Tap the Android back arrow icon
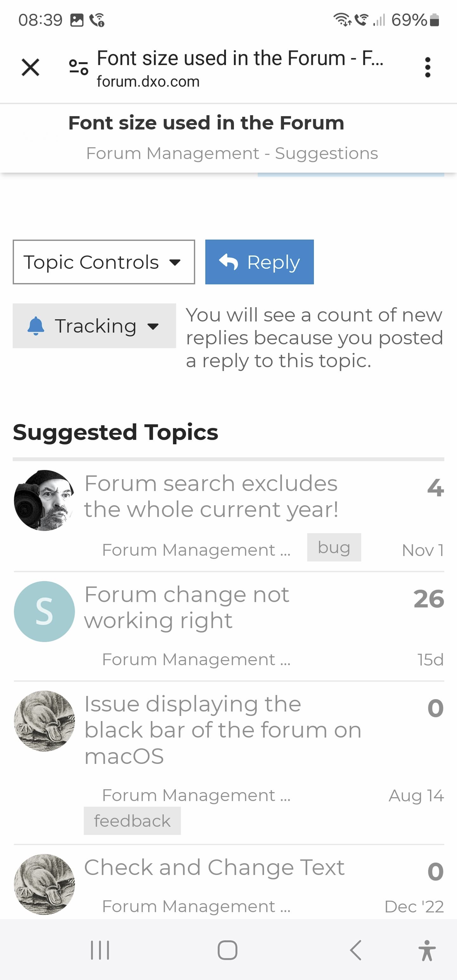457x980 pixels. (355, 950)
